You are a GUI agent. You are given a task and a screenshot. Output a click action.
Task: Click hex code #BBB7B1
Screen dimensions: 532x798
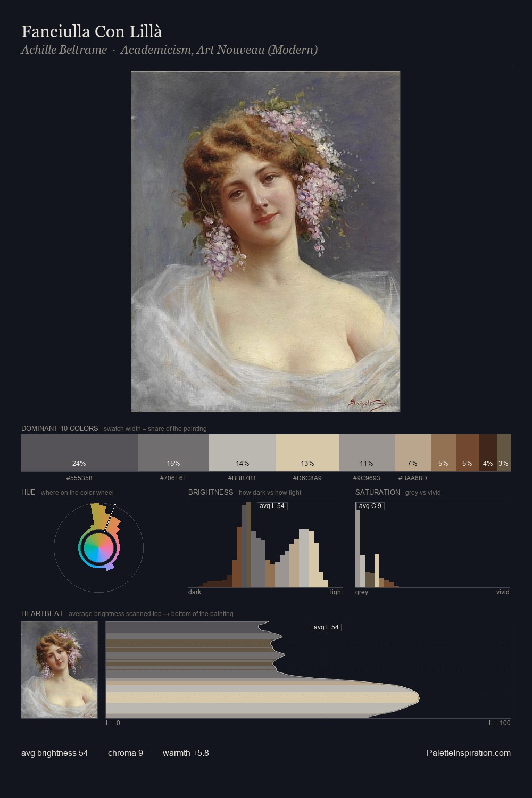243,478
